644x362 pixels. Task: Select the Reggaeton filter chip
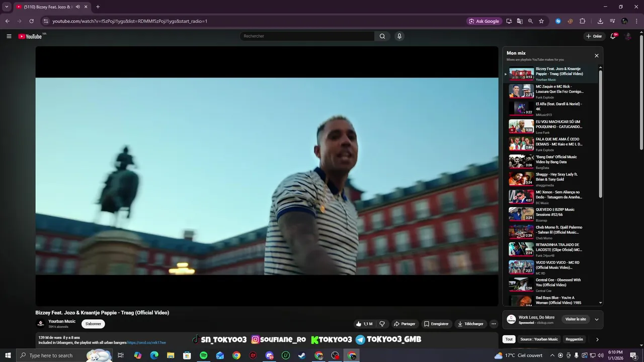point(574,339)
